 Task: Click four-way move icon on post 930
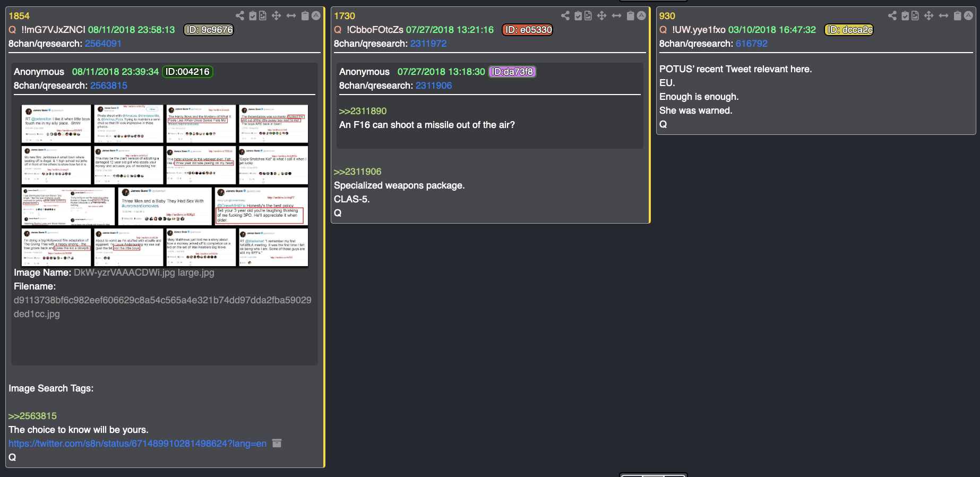[x=929, y=16]
